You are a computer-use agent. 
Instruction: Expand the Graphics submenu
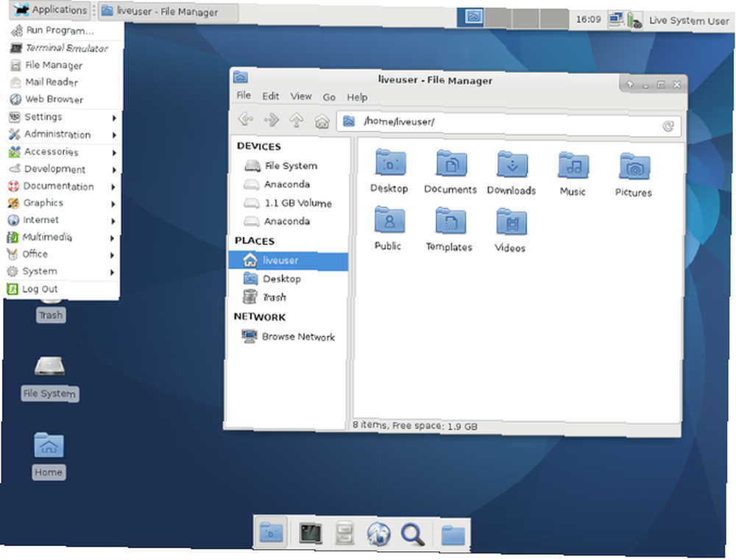coord(62,203)
